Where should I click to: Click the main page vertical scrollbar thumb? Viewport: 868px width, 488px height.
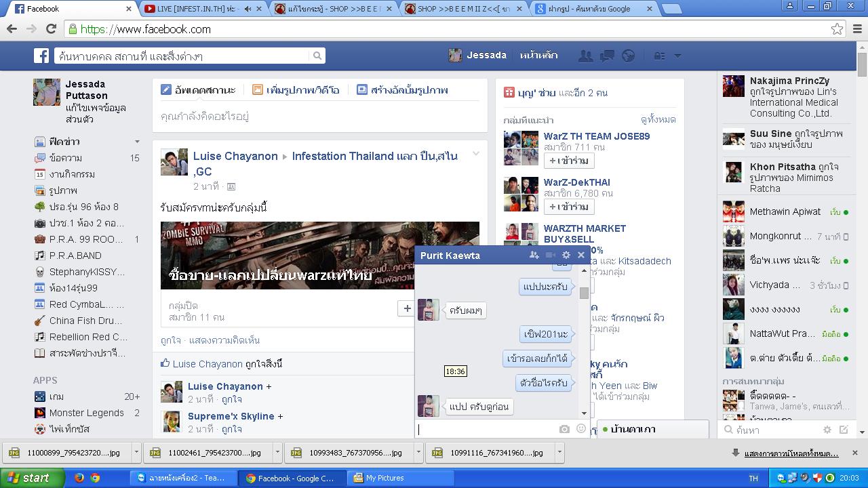[862, 65]
